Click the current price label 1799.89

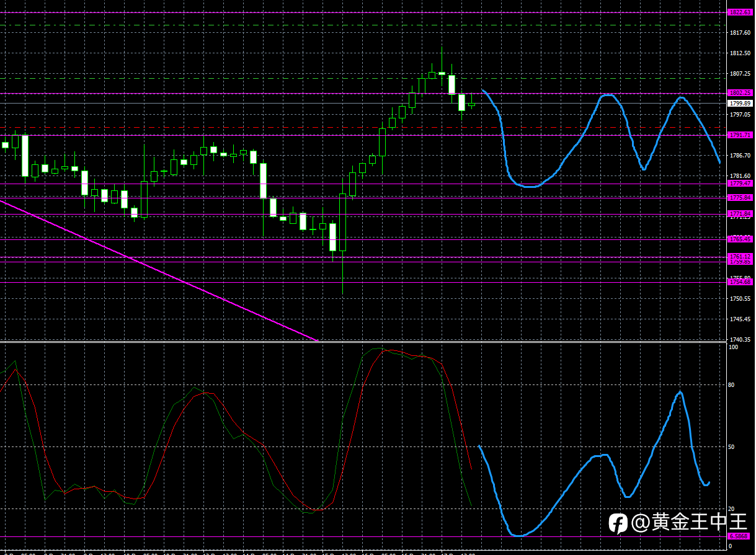point(740,104)
